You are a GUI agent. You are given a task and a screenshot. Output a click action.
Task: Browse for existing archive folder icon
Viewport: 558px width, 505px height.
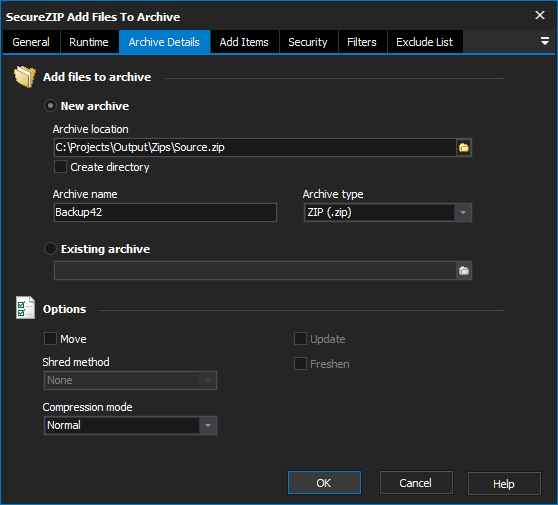(x=464, y=270)
